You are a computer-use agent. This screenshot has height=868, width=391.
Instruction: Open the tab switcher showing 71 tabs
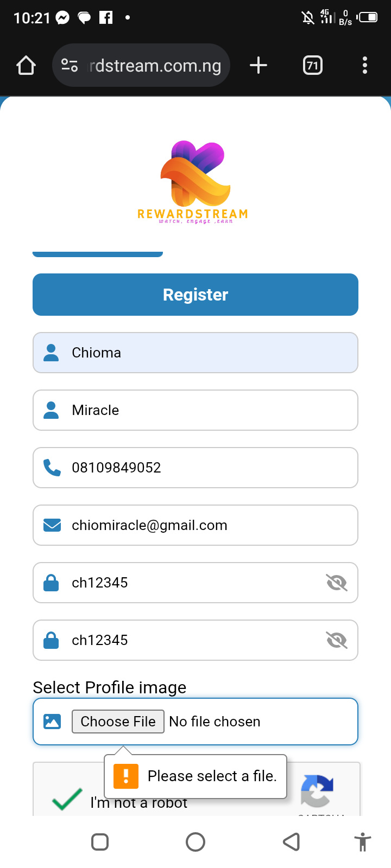click(312, 66)
